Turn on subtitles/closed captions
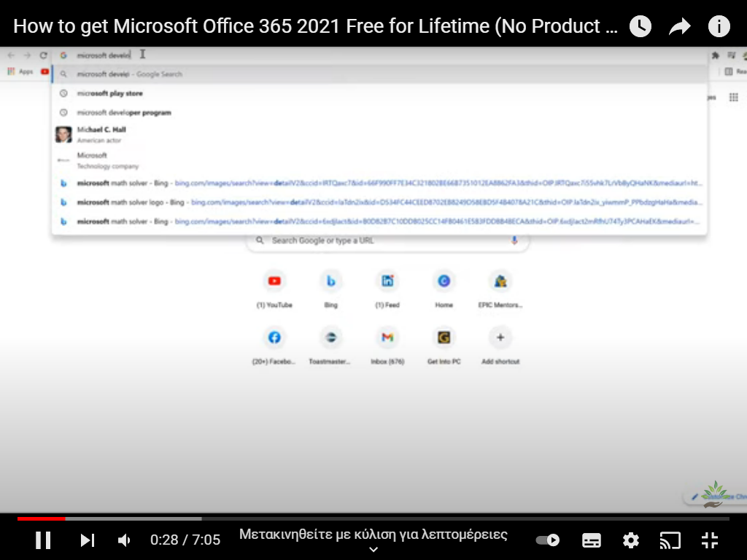Screen dimensions: 747x560 click(591, 540)
